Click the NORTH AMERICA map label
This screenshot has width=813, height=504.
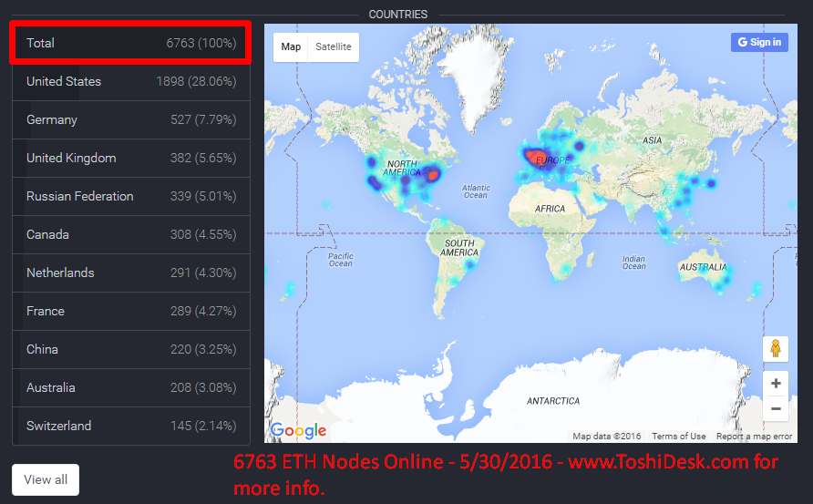[x=402, y=168]
